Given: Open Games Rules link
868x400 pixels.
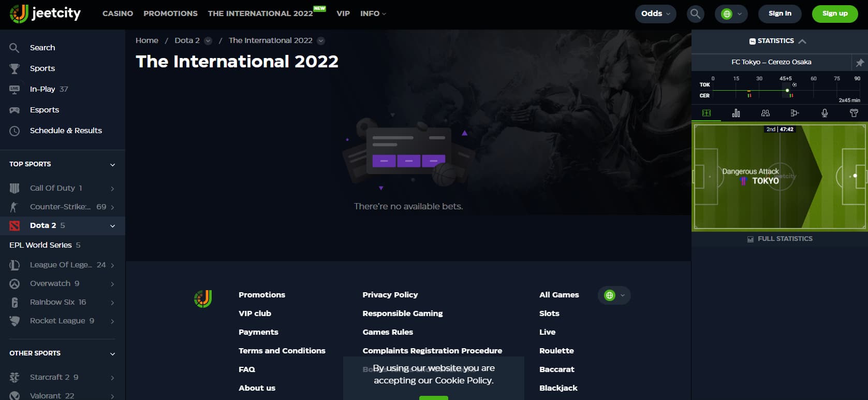Looking at the screenshot, I should point(388,332).
